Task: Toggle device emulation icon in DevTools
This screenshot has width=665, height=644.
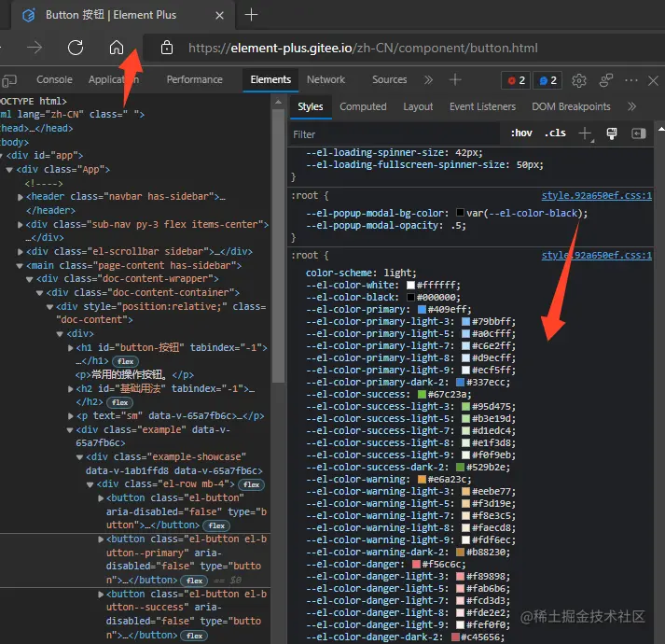Action: click(x=9, y=80)
